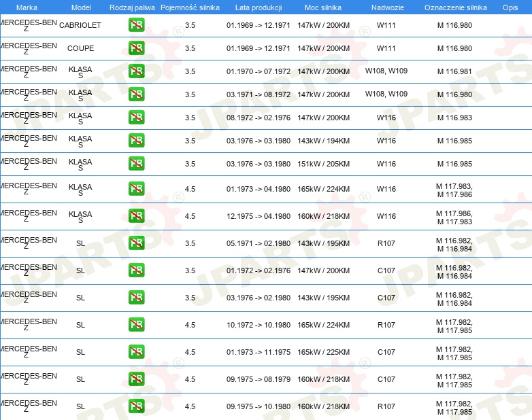Click the Model column header
532x420 pixels.
81,7
